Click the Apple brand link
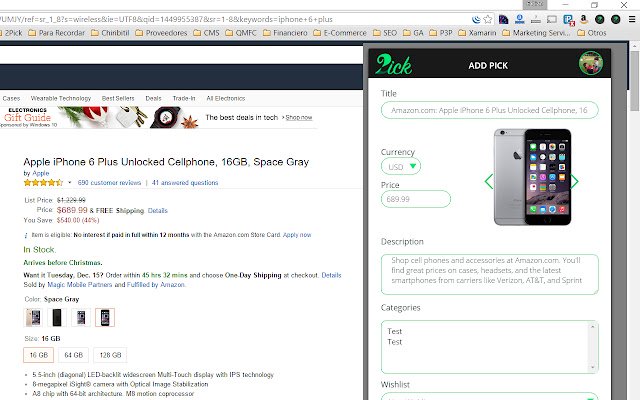The image size is (640, 400). tap(40, 173)
